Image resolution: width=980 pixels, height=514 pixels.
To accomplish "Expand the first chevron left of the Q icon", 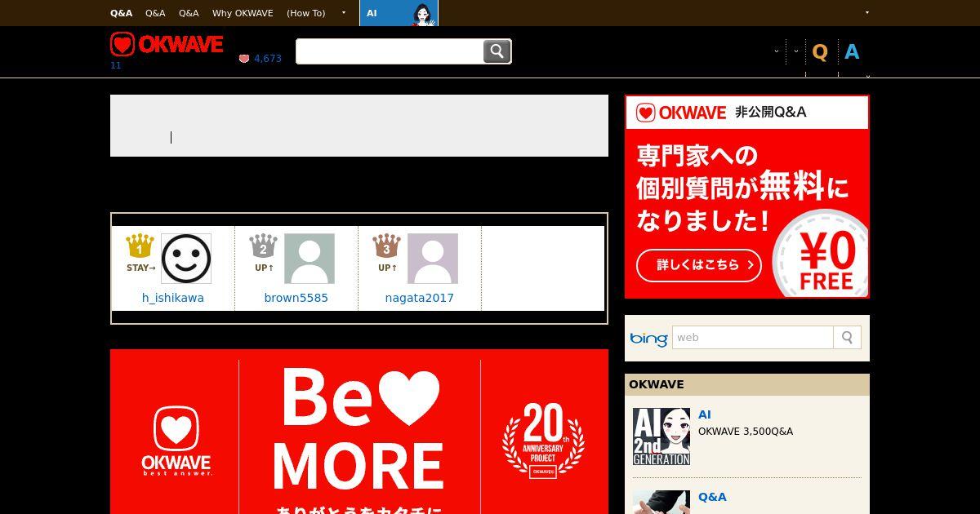I will point(776,51).
